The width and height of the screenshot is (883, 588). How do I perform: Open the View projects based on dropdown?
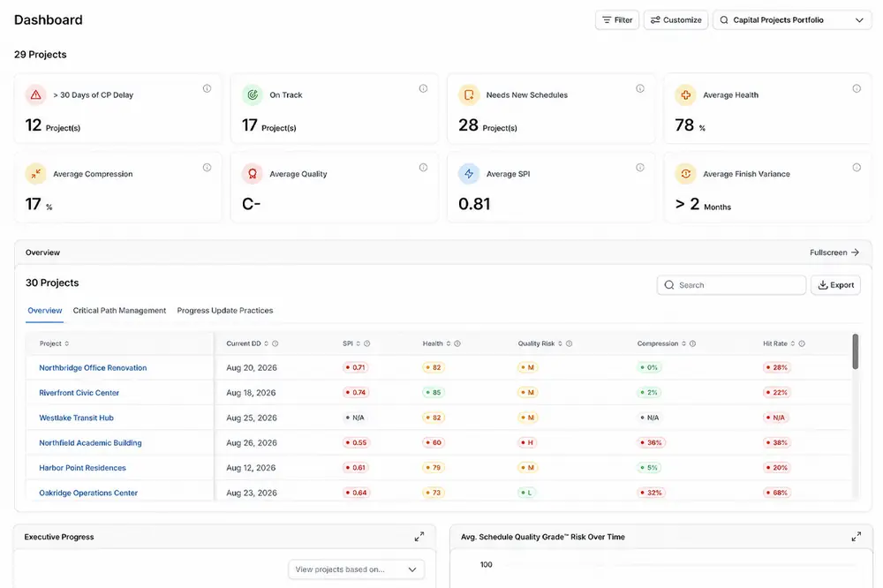357,569
